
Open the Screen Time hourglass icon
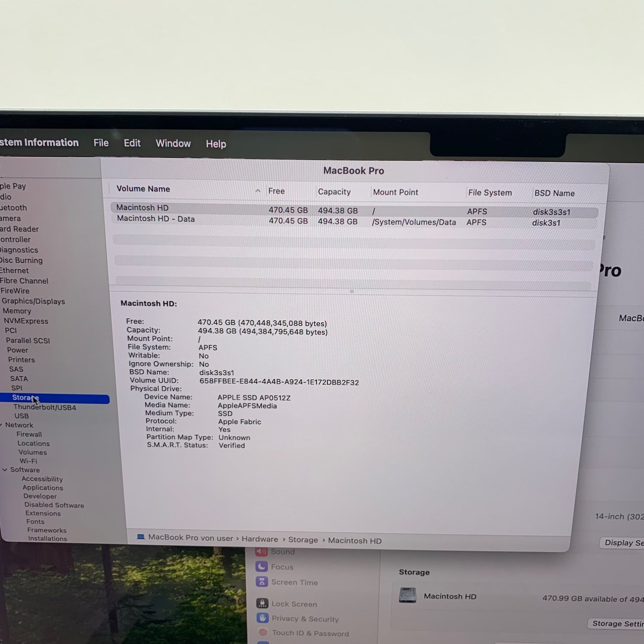click(x=262, y=582)
